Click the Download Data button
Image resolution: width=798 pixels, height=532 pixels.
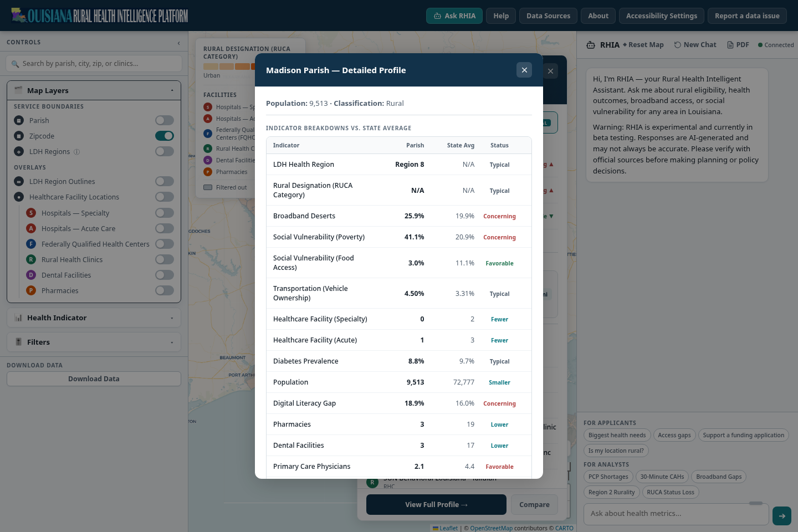pyautogui.click(x=94, y=379)
